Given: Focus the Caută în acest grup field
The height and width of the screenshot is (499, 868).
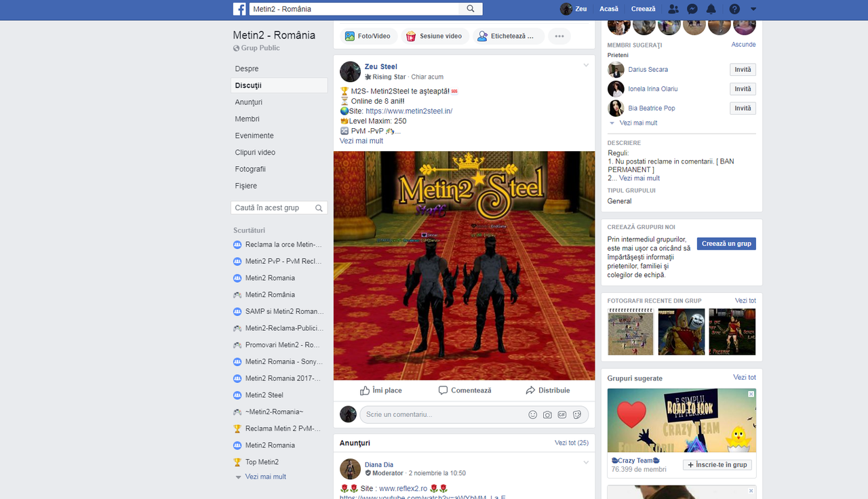Looking at the screenshot, I should tap(279, 207).
